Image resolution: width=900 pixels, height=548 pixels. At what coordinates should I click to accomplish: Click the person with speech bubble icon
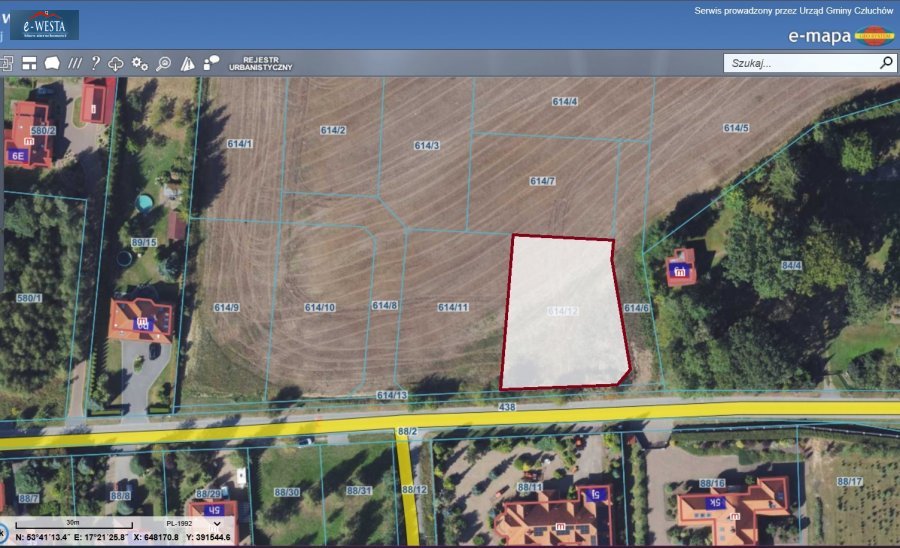click(x=211, y=63)
